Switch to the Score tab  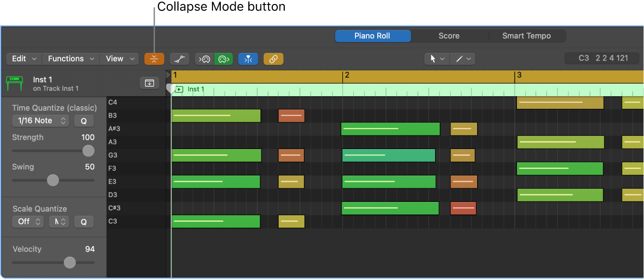pos(449,36)
